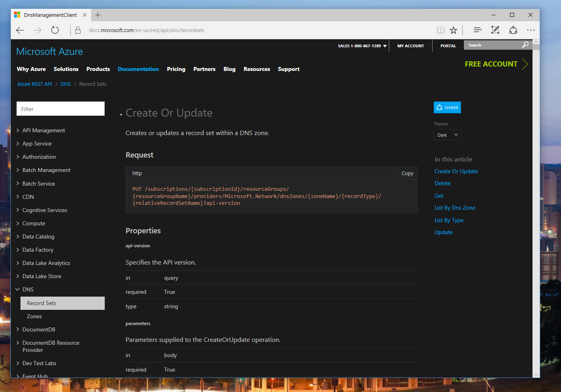Open the Edge Hub menu
The width and height of the screenshot is (561, 392).
coord(478,30)
